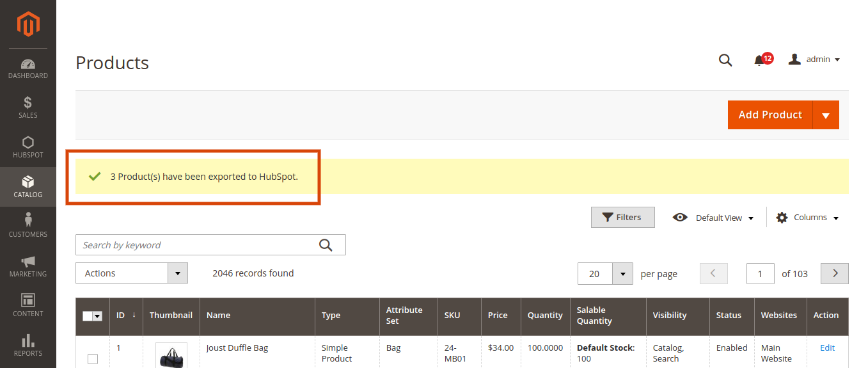Sort by the Status column
This screenshot has height=368, width=868.
tap(732, 316)
